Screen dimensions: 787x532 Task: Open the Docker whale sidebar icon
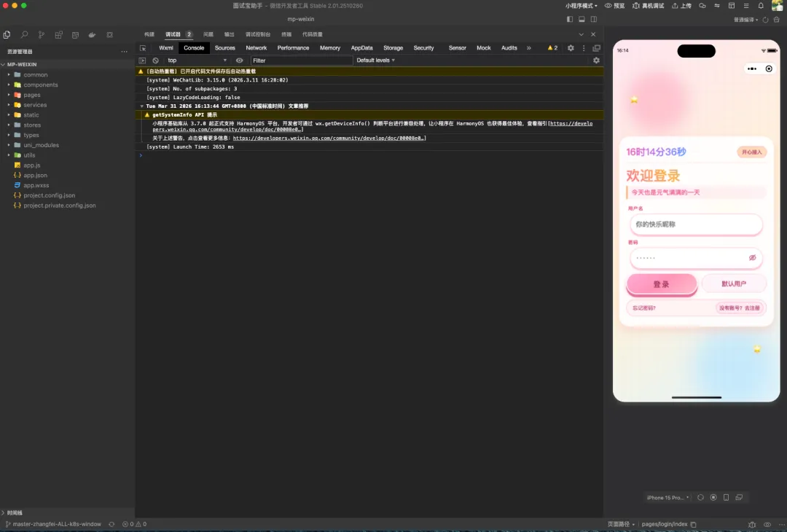coord(92,35)
